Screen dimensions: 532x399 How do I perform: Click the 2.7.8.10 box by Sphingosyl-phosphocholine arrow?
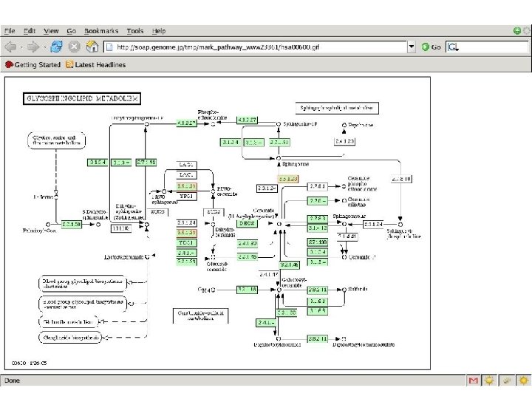click(x=401, y=179)
